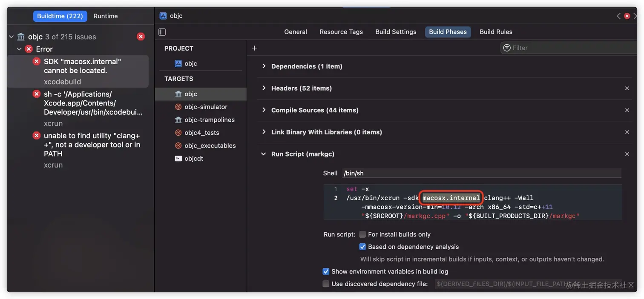Open the General tab

tap(296, 32)
